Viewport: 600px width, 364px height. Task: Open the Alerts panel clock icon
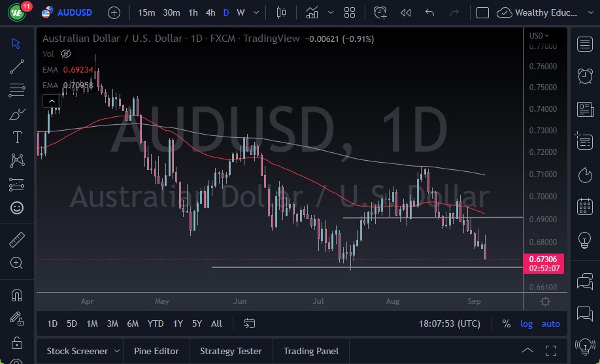coord(585,76)
